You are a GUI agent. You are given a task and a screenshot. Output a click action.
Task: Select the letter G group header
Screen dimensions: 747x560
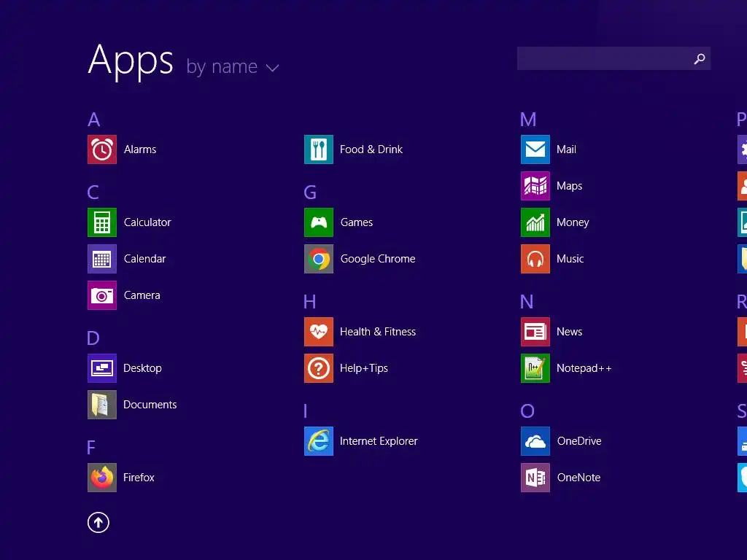[x=310, y=192]
